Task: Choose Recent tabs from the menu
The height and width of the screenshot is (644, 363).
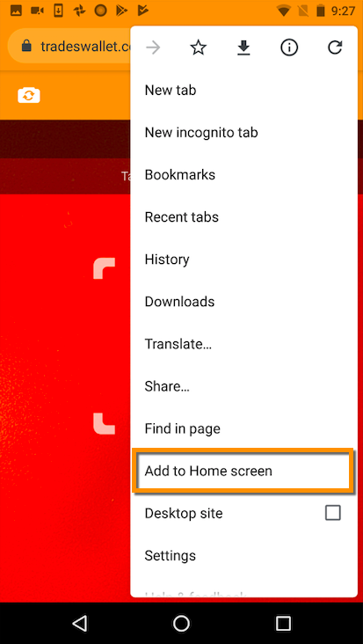Action: (243, 217)
